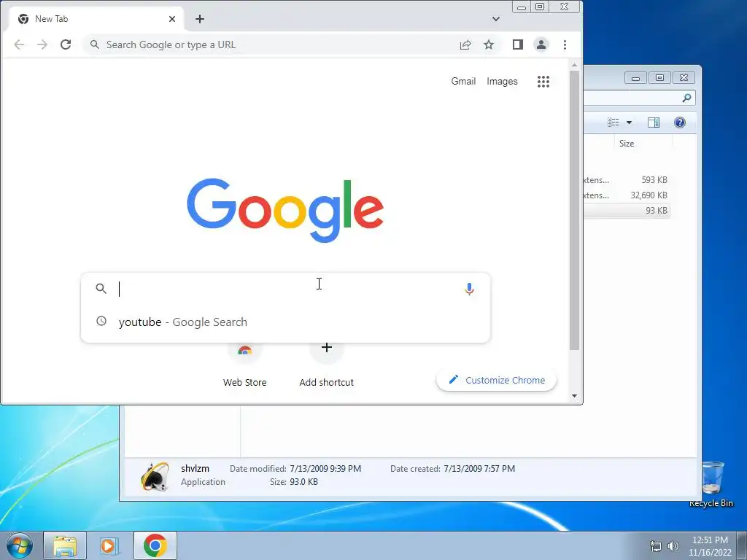Click Chrome page scrollbar up arrow

click(x=575, y=65)
